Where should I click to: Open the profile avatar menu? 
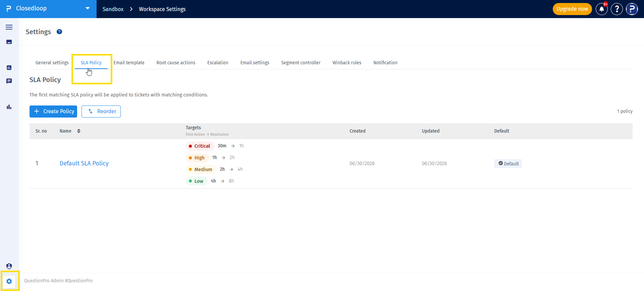click(632, 9)
